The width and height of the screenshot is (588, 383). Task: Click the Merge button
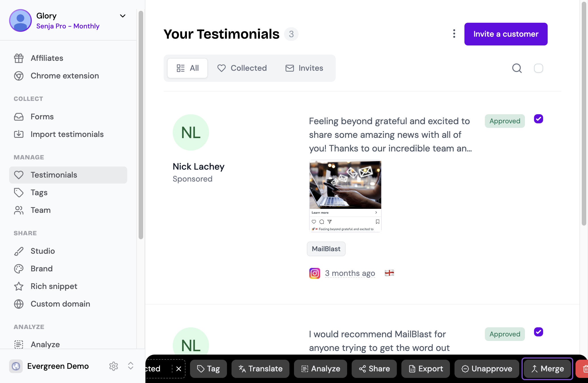tap(547, 369)
